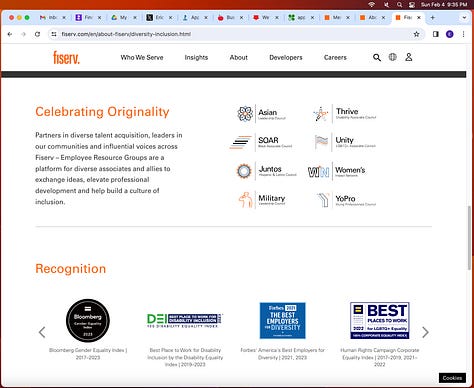The height and width of the screenshot is (388, 474).
Task: Select the Asian Leadership Council logo
Action: [x=262, y=114]
